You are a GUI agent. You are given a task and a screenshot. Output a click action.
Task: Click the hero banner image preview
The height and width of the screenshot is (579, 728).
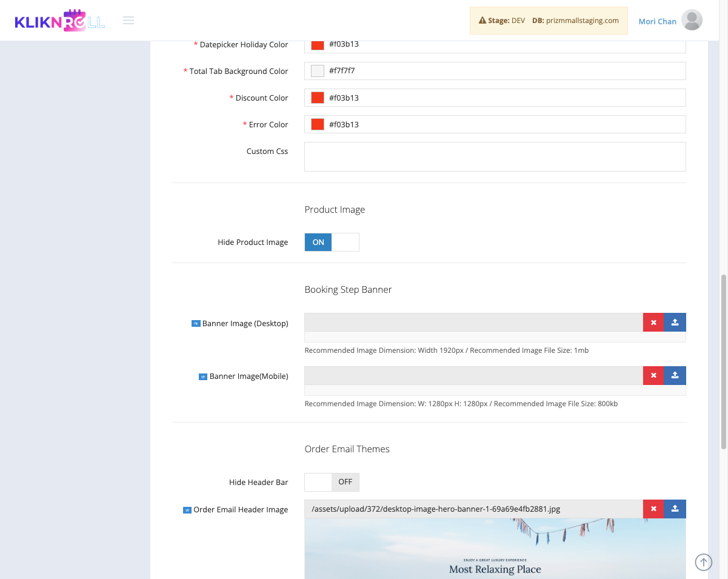point(495,549)
